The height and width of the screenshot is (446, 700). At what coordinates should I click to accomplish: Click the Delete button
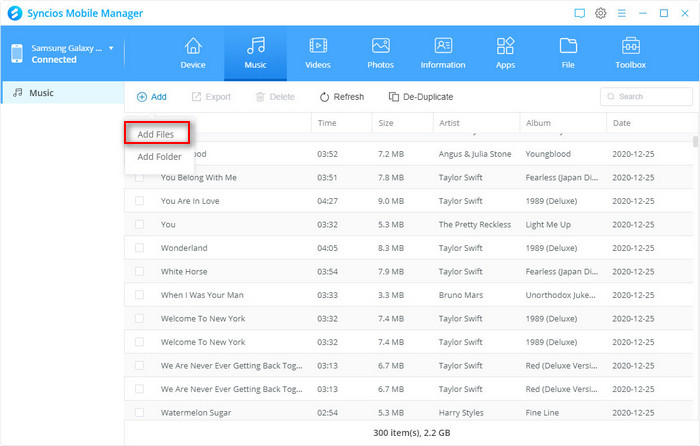275,97
